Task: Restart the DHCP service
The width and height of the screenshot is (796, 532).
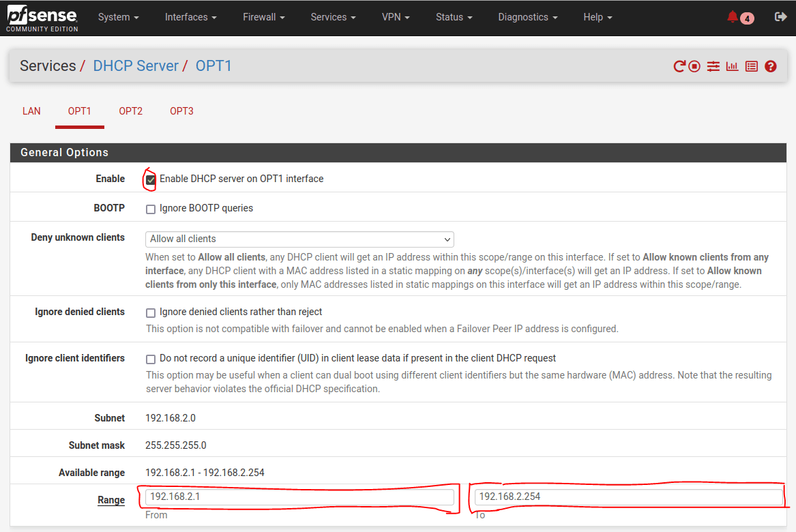Action: [680, 65]
